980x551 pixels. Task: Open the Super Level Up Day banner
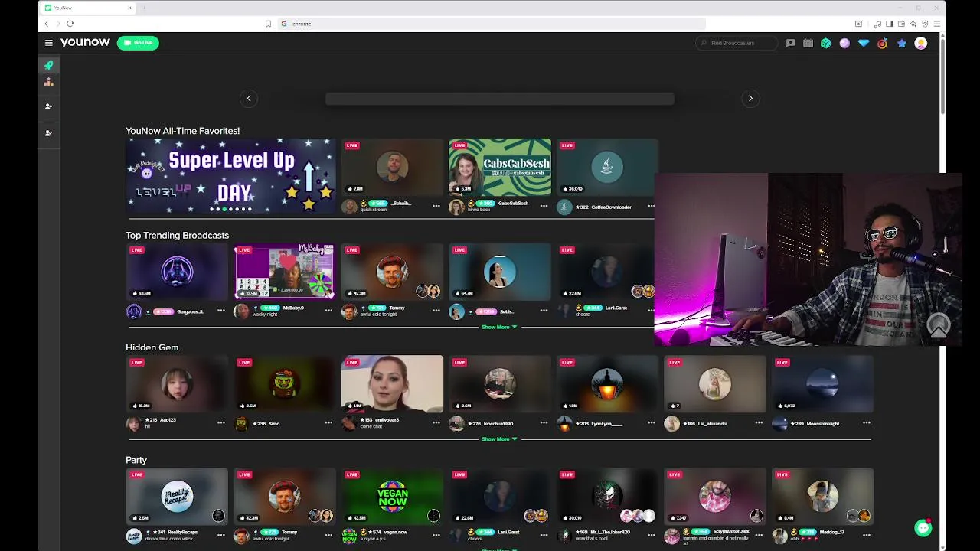point(230,175)
